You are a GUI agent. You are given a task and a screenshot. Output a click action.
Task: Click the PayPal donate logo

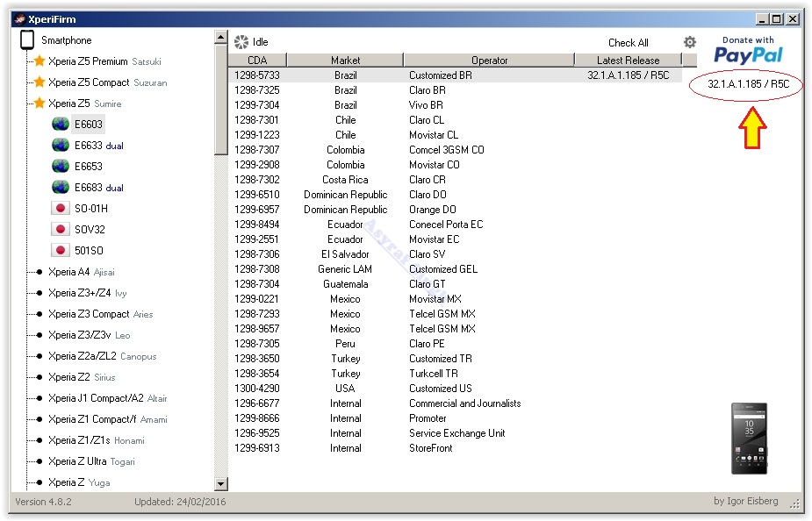tap(748, 50)
